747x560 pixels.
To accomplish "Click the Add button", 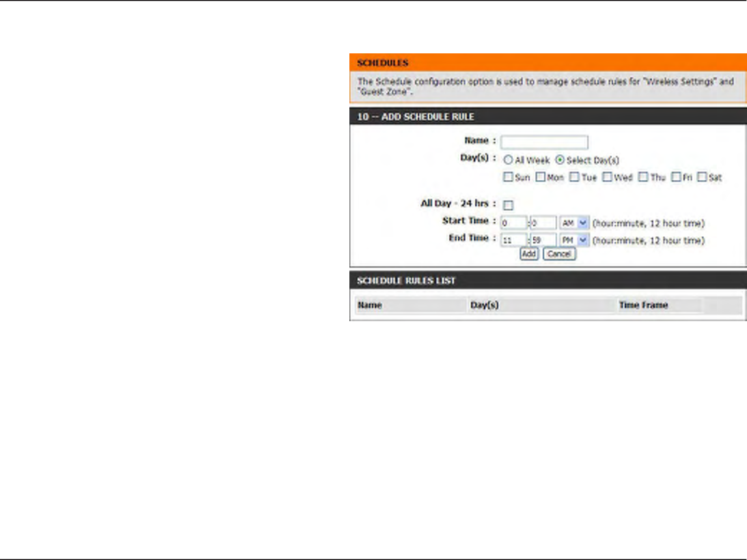I will point(529,254).
